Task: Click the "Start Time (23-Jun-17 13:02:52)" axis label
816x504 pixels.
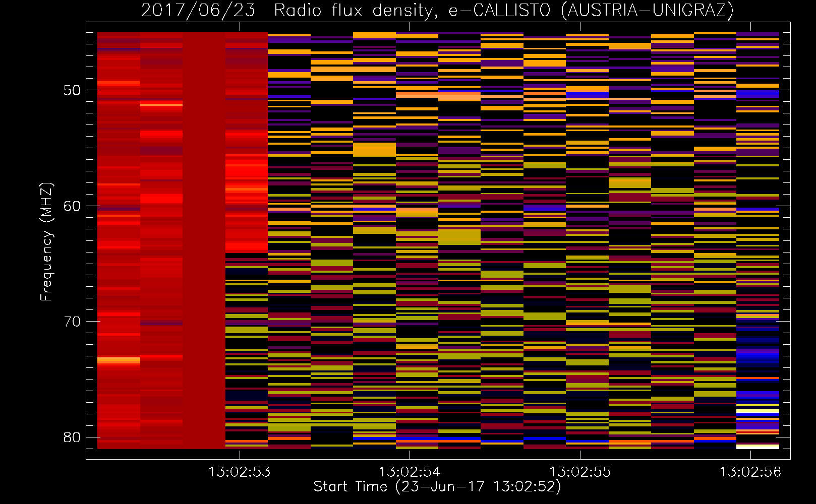Action: [437, 487]
